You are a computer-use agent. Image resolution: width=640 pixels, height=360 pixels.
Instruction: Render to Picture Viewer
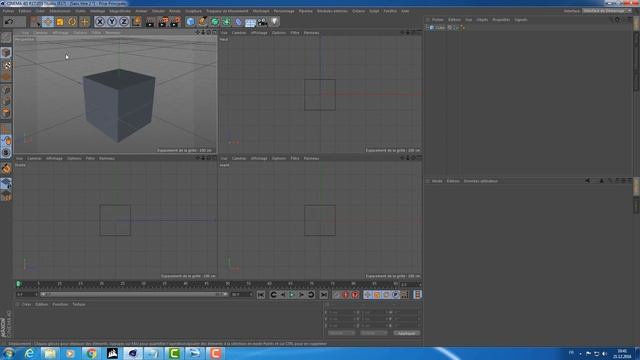pyautogui.click(x=163, y=22)
